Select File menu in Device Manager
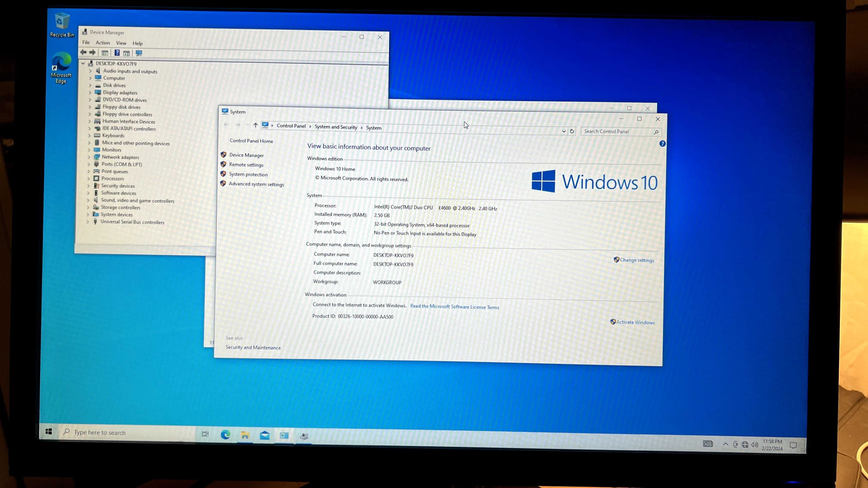 86,42
